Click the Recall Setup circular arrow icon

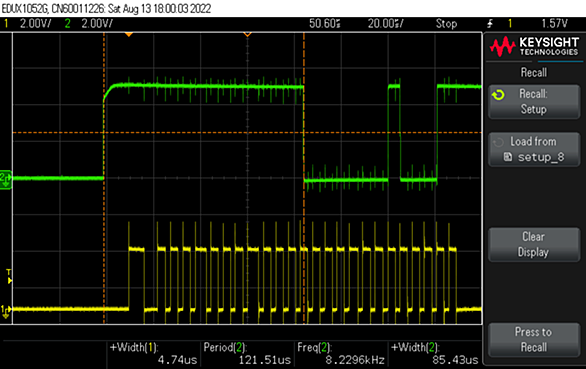click(498, 95)
